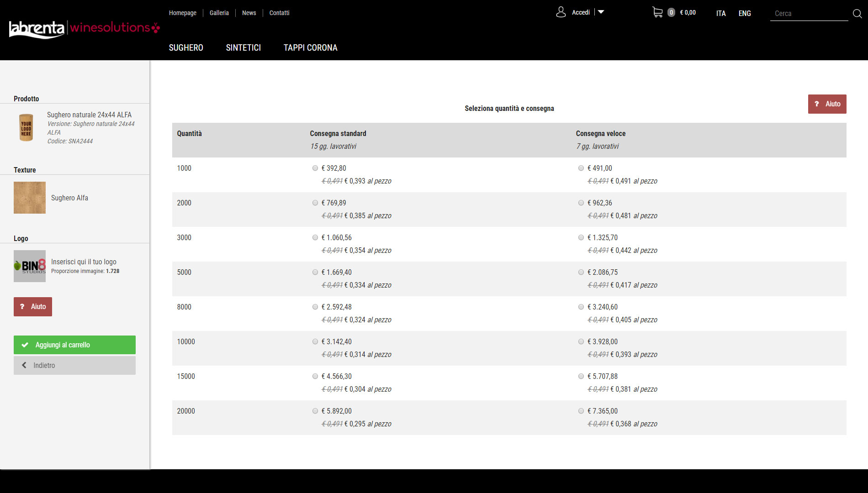The width and height of the screenshot is (868, 493).
Task: Click the user account icon
Action: click(x=561, y=12)
